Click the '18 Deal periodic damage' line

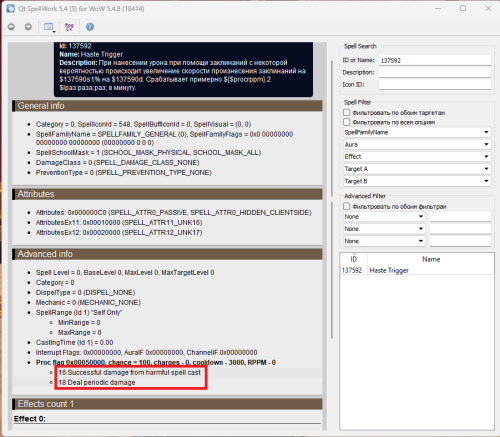click(97, 382)
